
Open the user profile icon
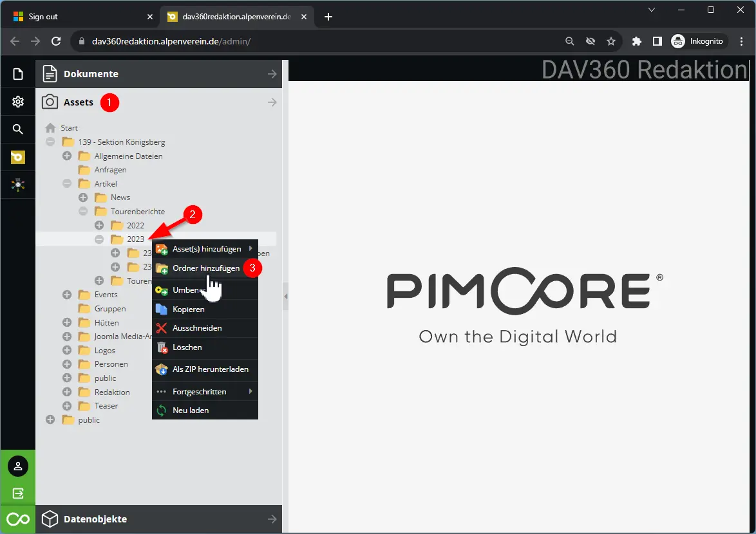point(17,466)
